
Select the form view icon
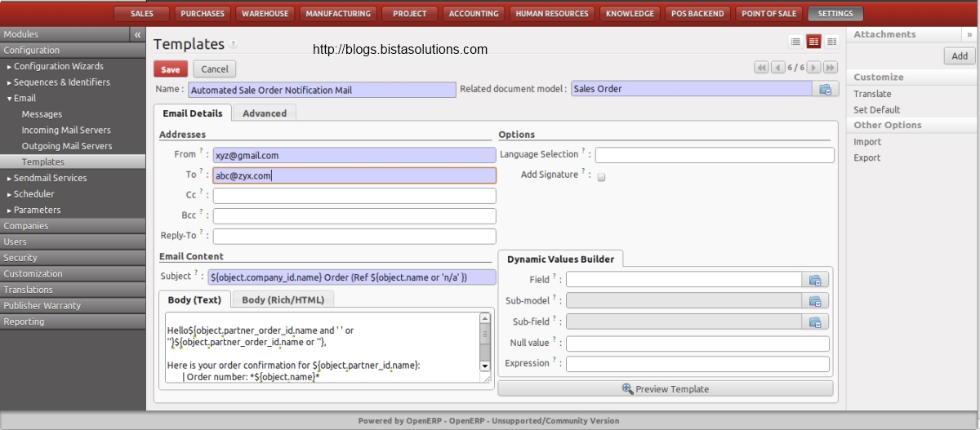coord(813,42)
